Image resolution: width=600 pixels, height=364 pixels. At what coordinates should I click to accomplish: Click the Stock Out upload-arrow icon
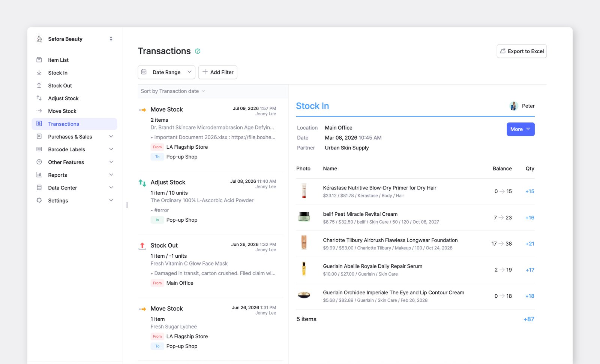[x=39, y=85]
